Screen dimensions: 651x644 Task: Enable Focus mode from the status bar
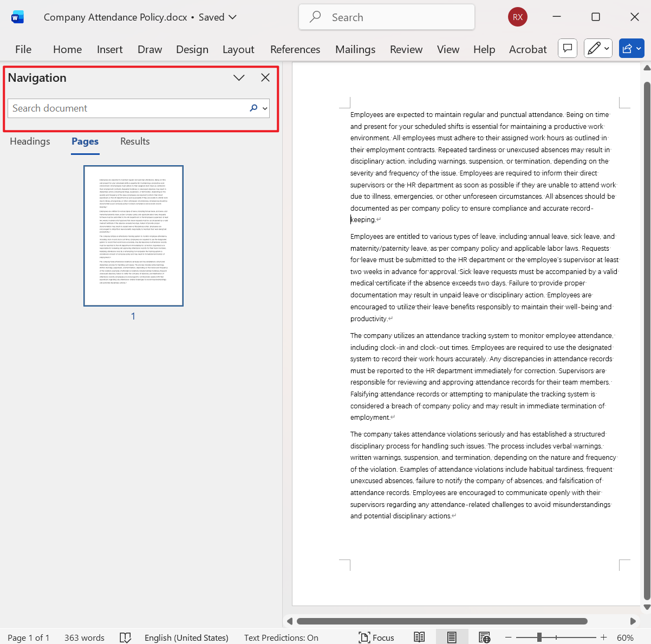tap(376, 637)
